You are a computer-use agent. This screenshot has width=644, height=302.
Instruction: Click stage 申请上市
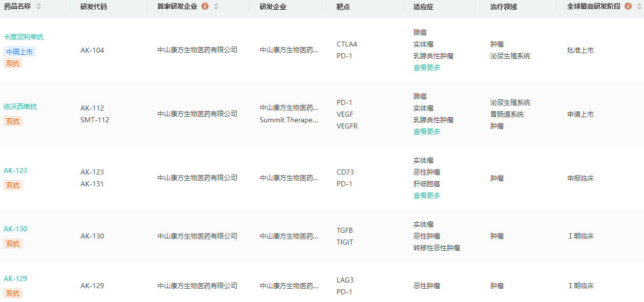[x=580, y=114]
